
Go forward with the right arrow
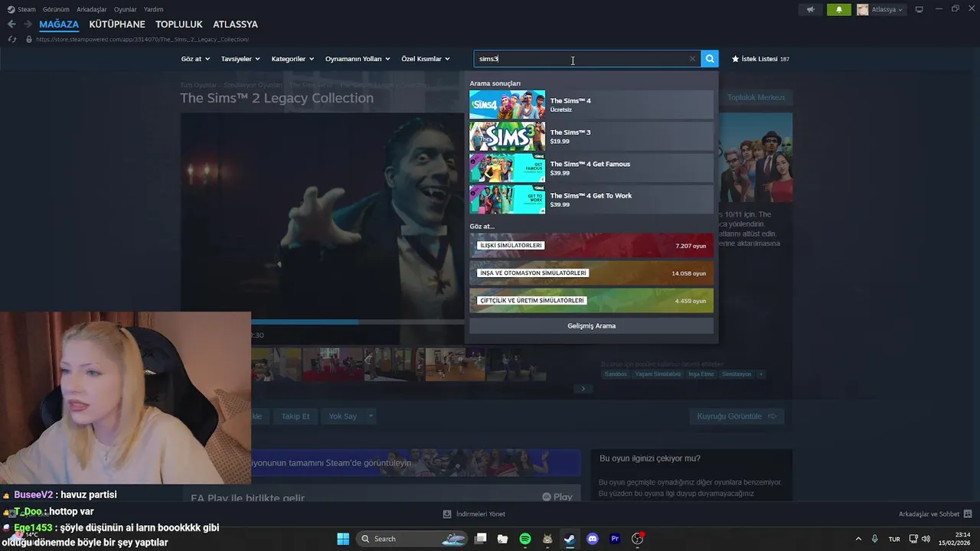[28, 24]
